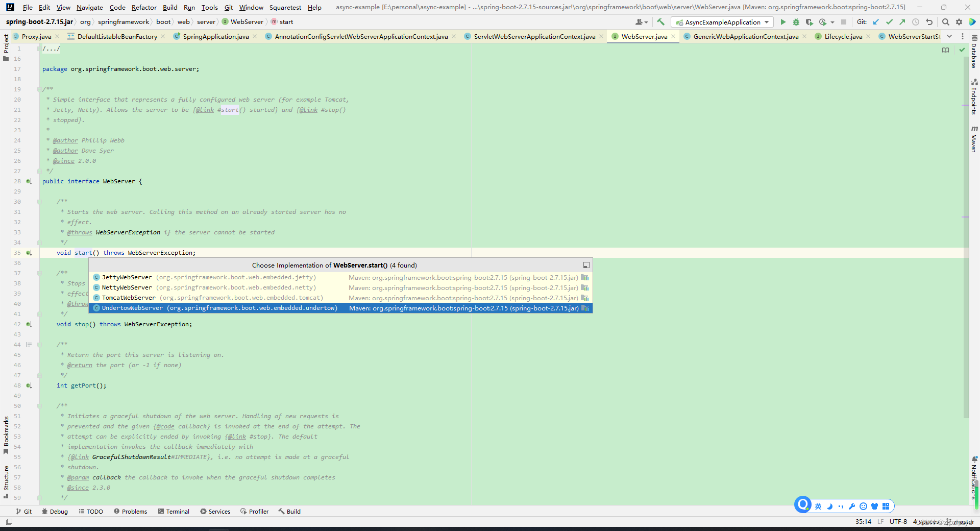Click the Git Rollback undo icon
This screenshot has height=531, width=980.
click(x=929, y=22)
